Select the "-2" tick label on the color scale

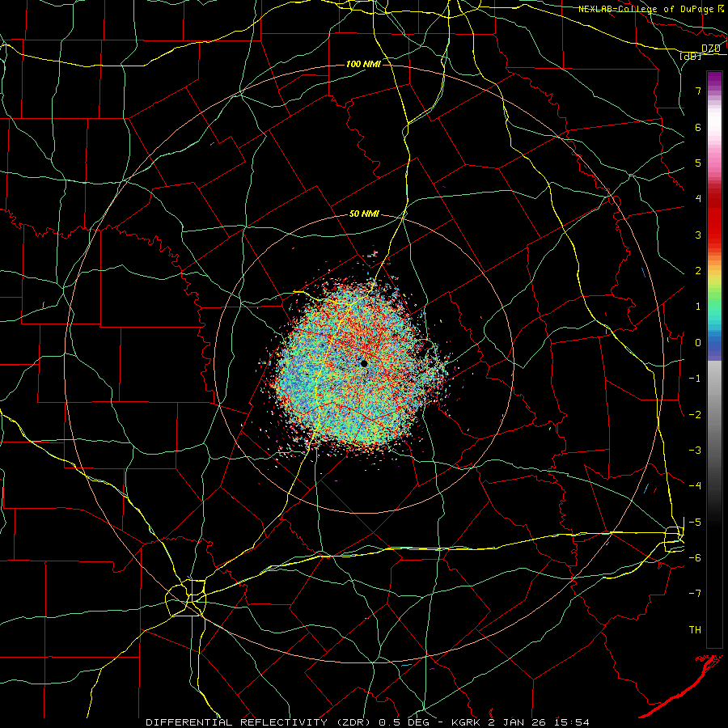(x=695, y=415)
